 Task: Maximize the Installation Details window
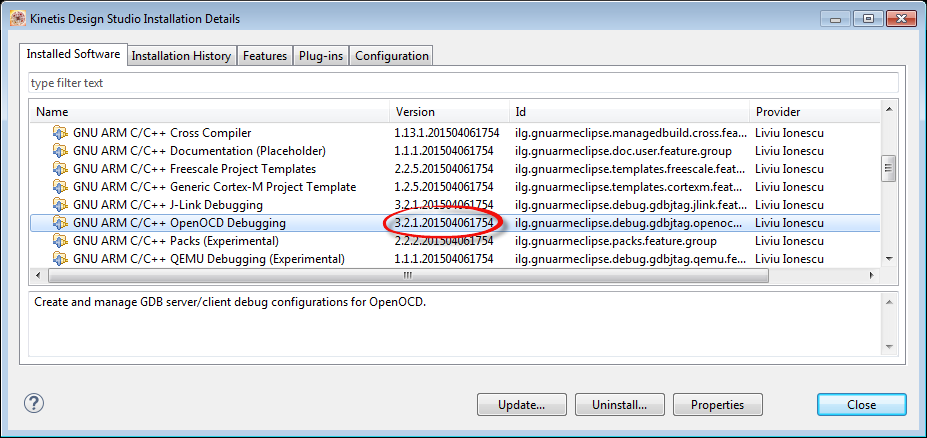pyautogui.click(x=868, y=18)
